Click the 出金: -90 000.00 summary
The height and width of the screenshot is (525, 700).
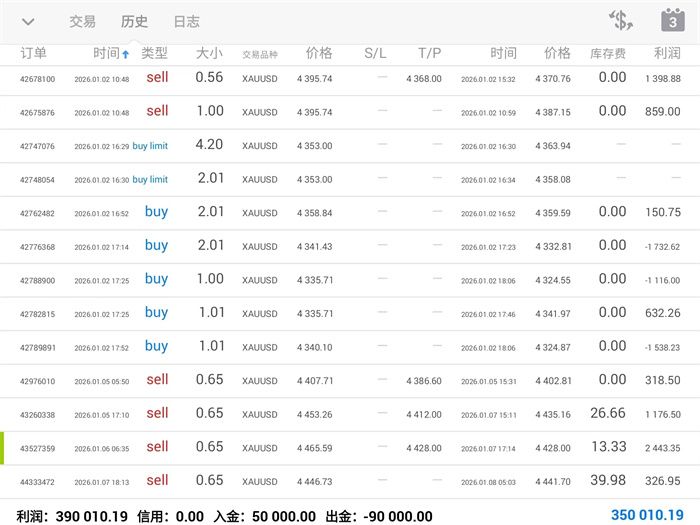[379, 517]
